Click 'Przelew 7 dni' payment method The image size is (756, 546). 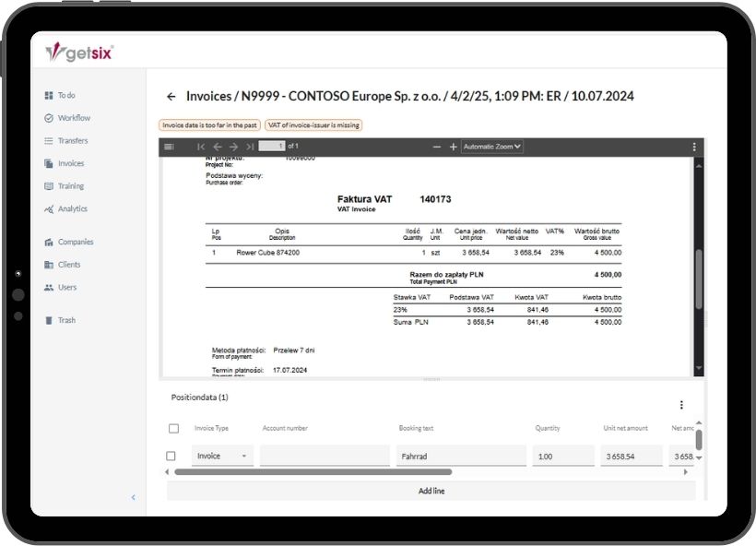pyautogui.click(x=293, y=350)
